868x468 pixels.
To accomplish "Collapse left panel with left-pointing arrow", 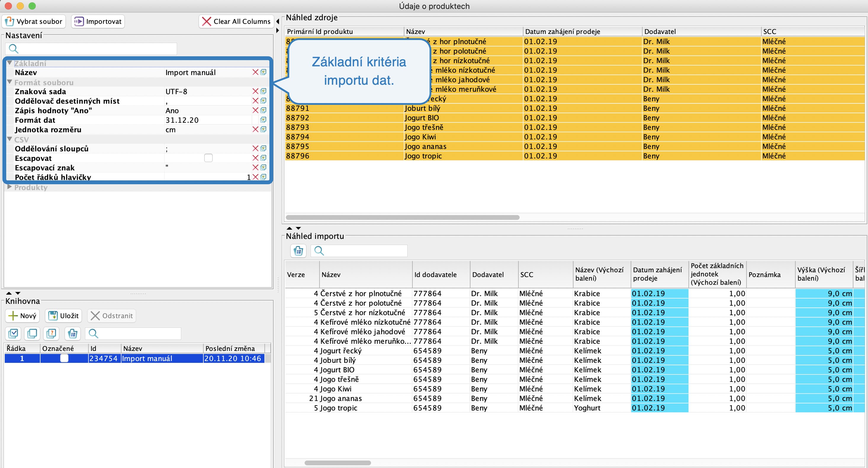I will [278, 22].
